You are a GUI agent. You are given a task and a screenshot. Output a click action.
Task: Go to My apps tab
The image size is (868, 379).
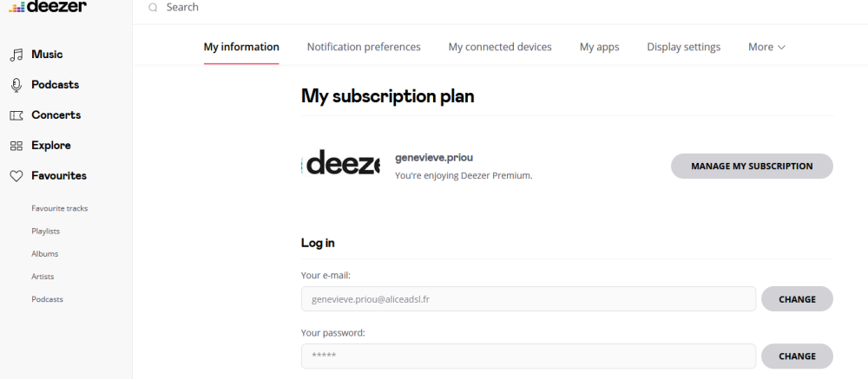coord(599,47)
